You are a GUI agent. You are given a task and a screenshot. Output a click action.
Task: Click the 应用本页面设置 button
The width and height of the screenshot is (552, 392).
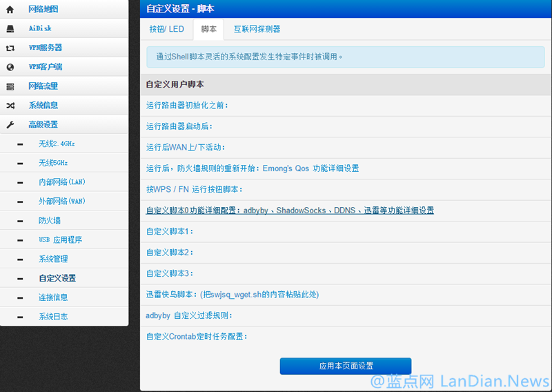pos(346,366)
